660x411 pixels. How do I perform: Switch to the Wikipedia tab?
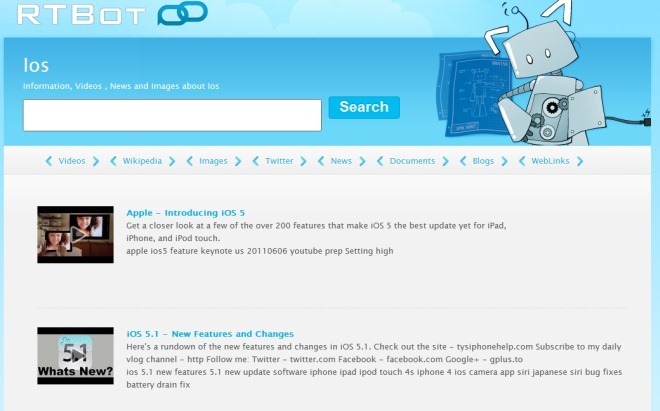pos(142,161)
